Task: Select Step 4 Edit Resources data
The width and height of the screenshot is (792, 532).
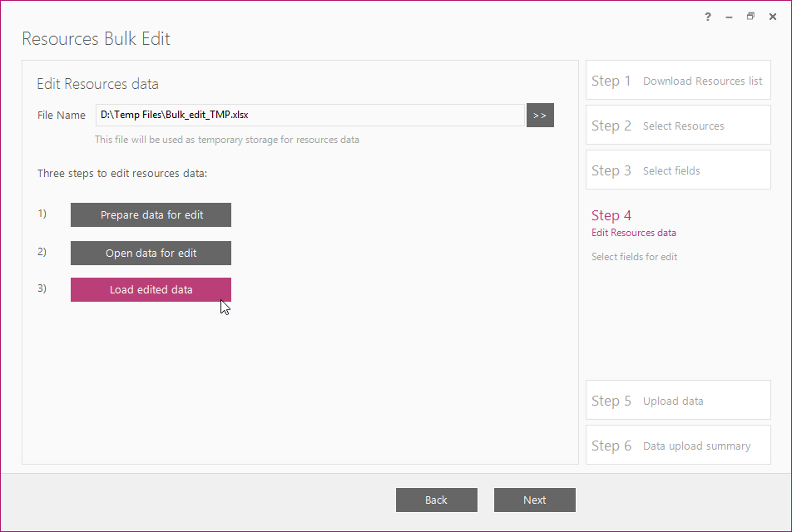Action: [633, 223]
